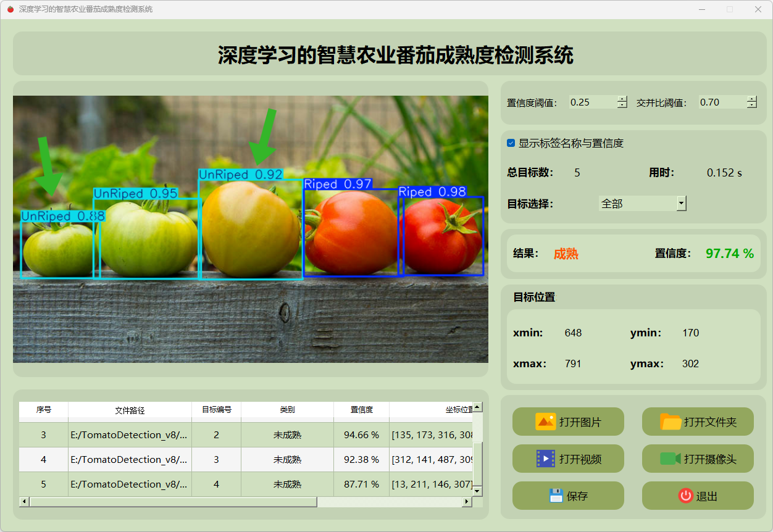Click the picture icon on Open Image button

pyautogui.click(x=545, y=422)
